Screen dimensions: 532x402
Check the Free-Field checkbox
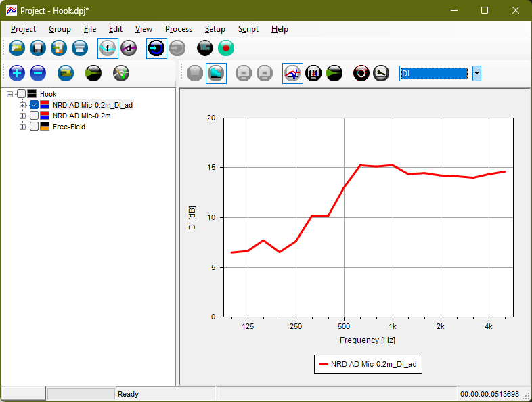pos(34,127)
